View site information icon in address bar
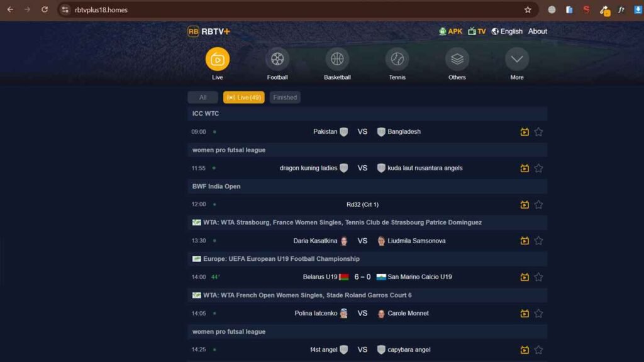 (x=65, y=10)
